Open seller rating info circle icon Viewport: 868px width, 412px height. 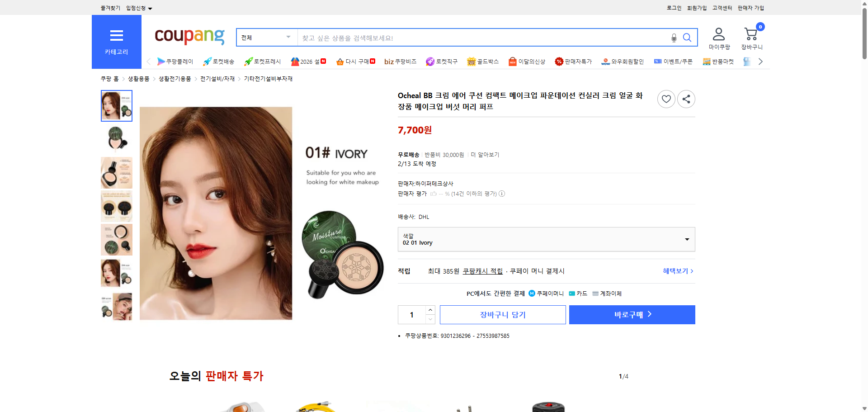(x=502, y=194)
